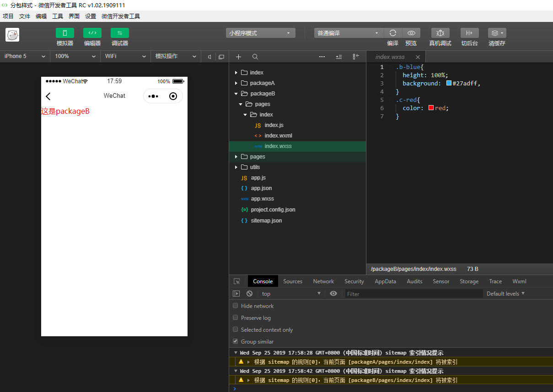Uncheck the Group similar checkbox
553x392 pixels.
pyautogui.click(x=236, y=341)
